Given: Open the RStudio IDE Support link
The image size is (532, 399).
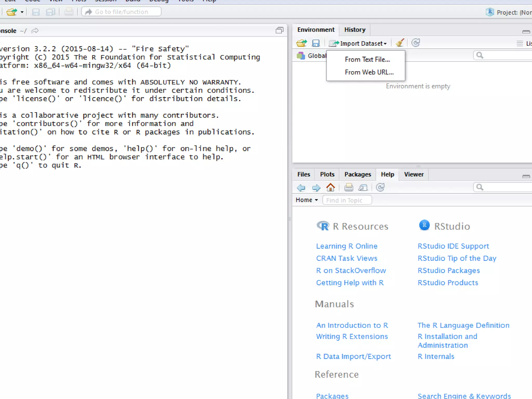Looking at the screenshot, I should tap(453, 246).
